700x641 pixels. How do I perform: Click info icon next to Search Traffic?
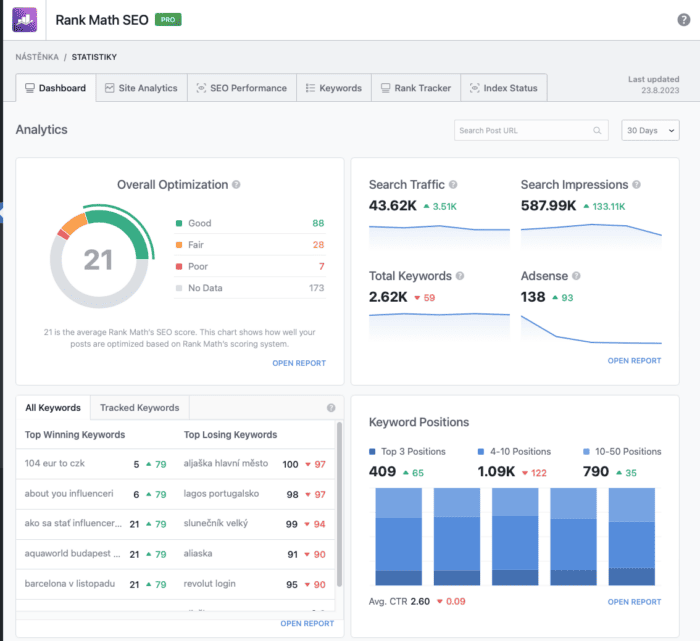pyautogui.click(x=453, y=185)
